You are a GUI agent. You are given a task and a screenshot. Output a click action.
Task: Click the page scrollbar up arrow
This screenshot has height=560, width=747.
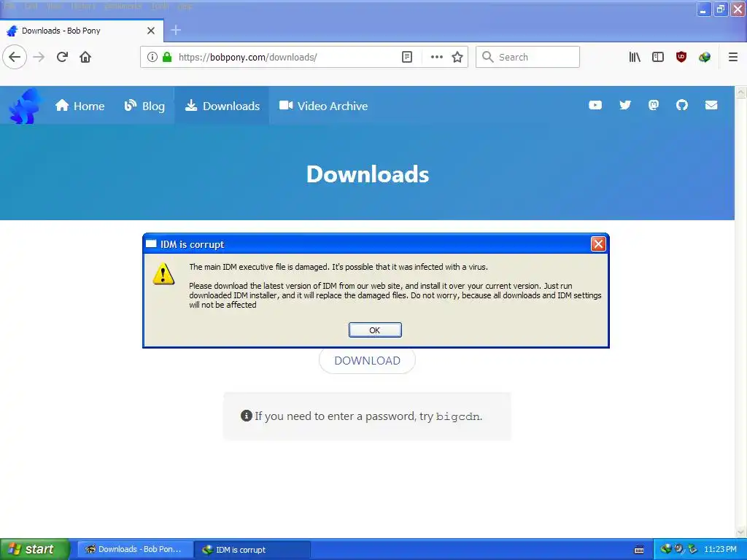tap(741, 92)
